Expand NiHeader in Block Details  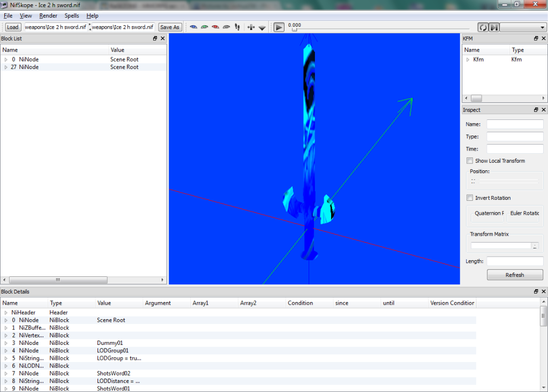pos(6,312)
